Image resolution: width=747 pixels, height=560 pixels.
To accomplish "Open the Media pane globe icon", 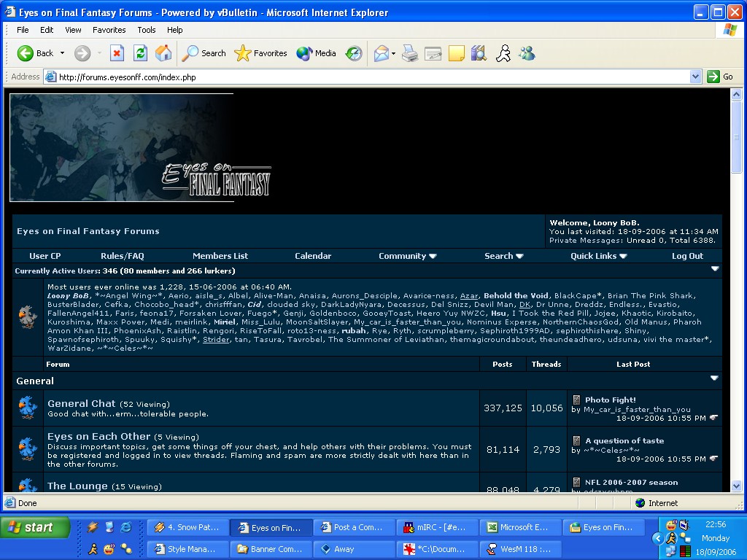I will 316,53.
